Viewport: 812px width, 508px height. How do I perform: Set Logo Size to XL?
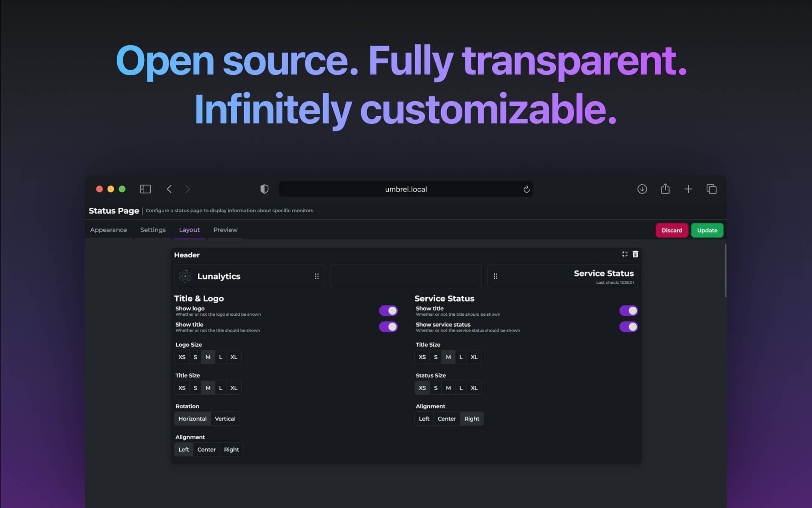(233, 357)
